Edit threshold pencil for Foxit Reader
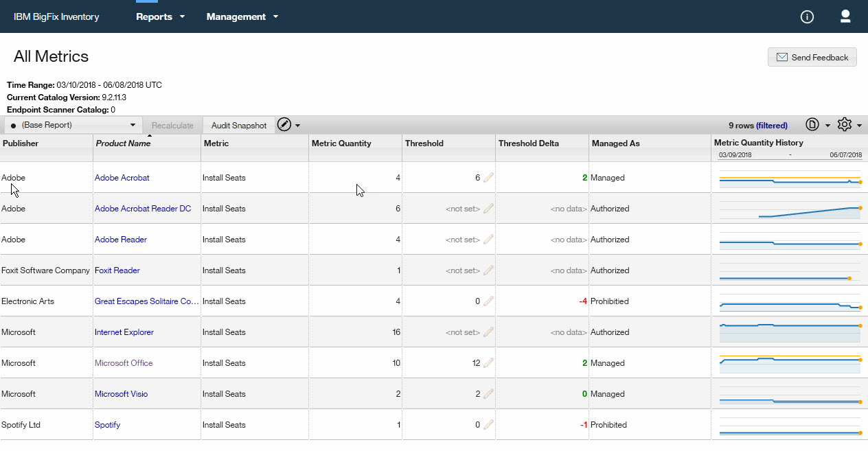This screenshot has width=868, height=451. click(488, 270)
